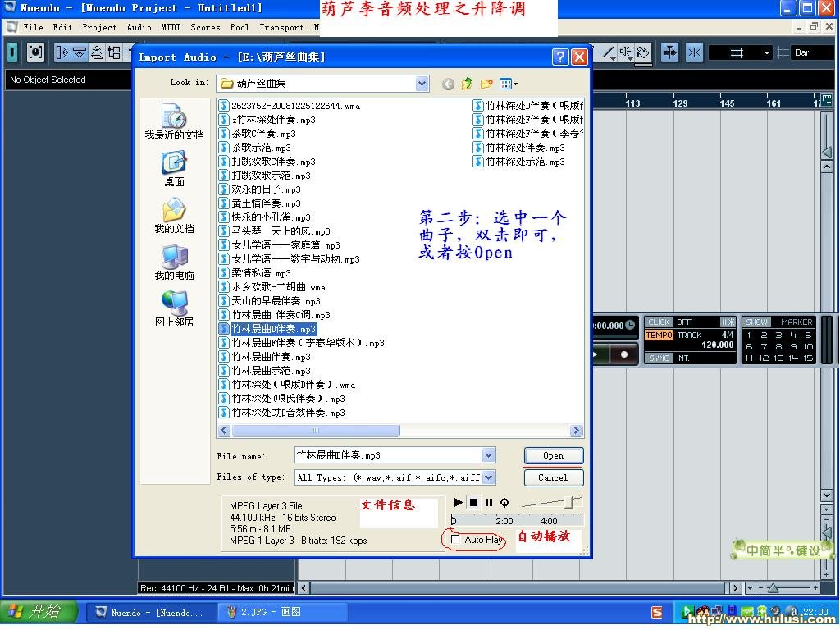The width and height of the screenshot is (840, 630).
Task: Open the MIDI menu
Action: pyautogui.click(x=171, y=27)
